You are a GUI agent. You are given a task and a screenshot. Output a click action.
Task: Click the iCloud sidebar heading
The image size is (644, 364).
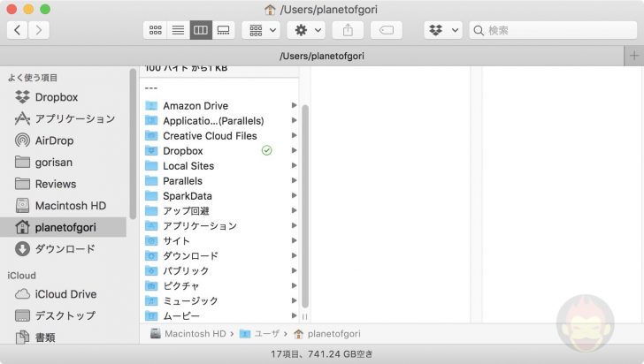[22, 276]
